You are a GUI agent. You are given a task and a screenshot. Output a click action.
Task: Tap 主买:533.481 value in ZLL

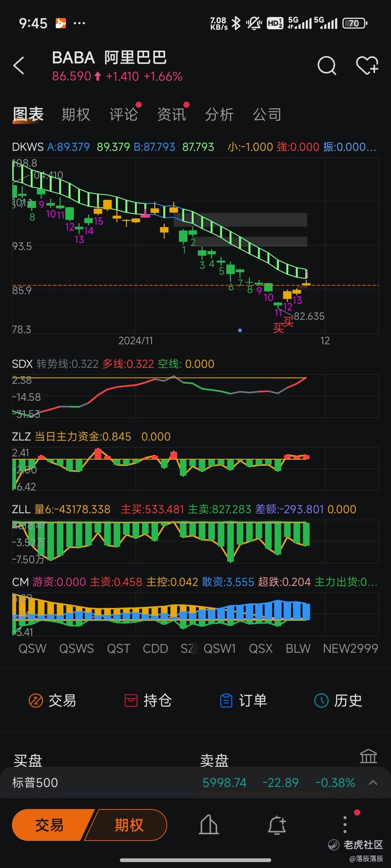click(x=152, y=509)
